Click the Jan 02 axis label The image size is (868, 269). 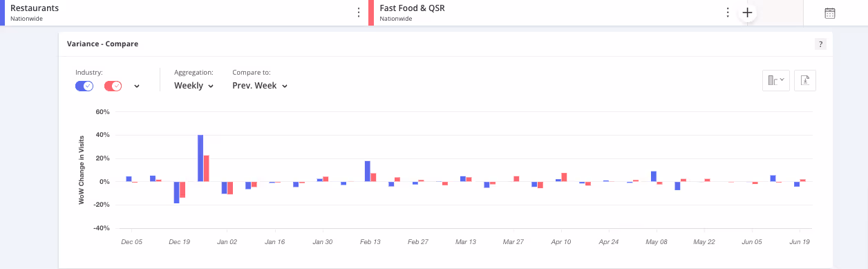tap(227, 242)
